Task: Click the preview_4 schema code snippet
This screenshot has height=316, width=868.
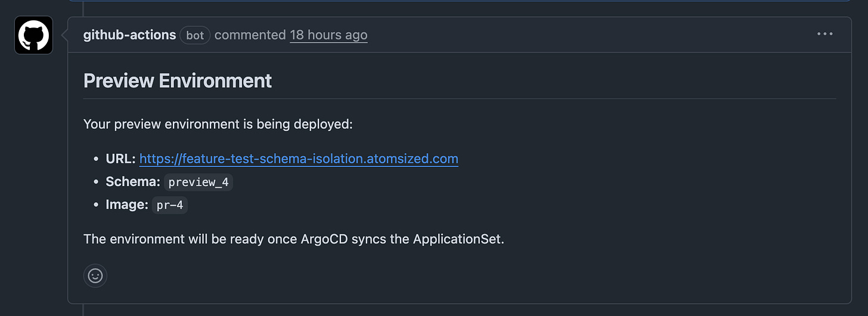Action: [x=198, y=182]
